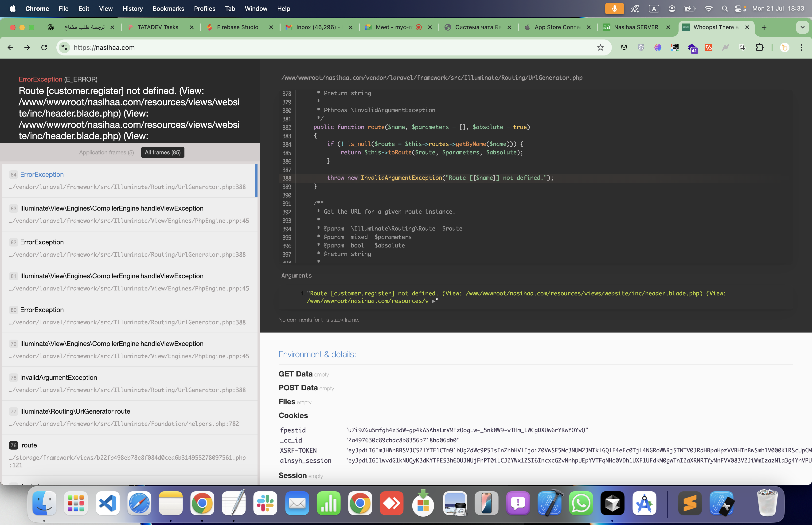Viewport: 812px width, 525px height.
Task: Expand the truncated argument with the arrow
Action: point(433,301)
